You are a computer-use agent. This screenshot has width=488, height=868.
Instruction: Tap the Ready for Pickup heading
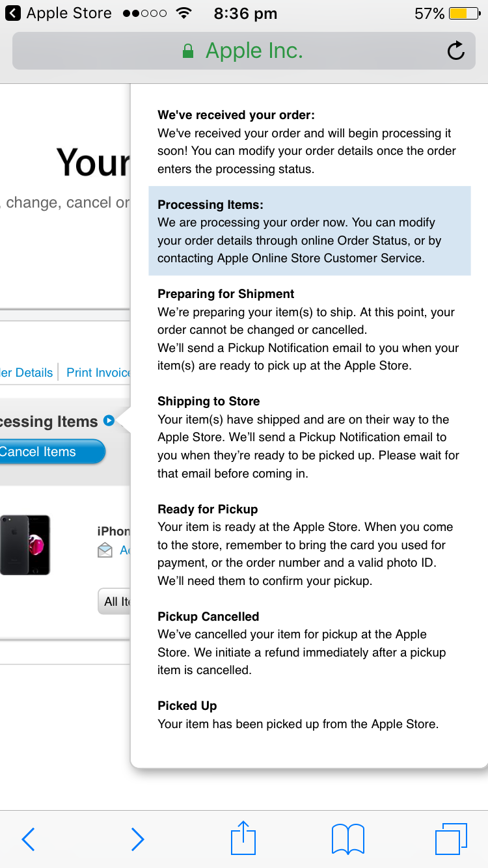208,509
